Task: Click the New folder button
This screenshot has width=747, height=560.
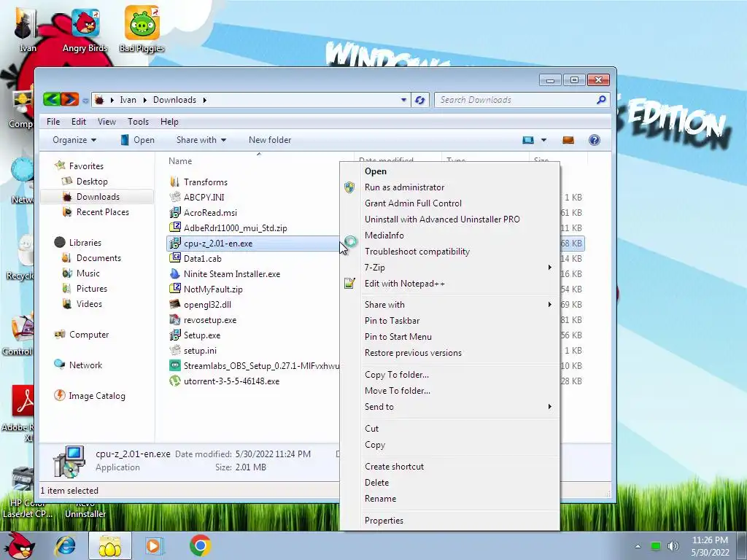Action: [270, 140]
